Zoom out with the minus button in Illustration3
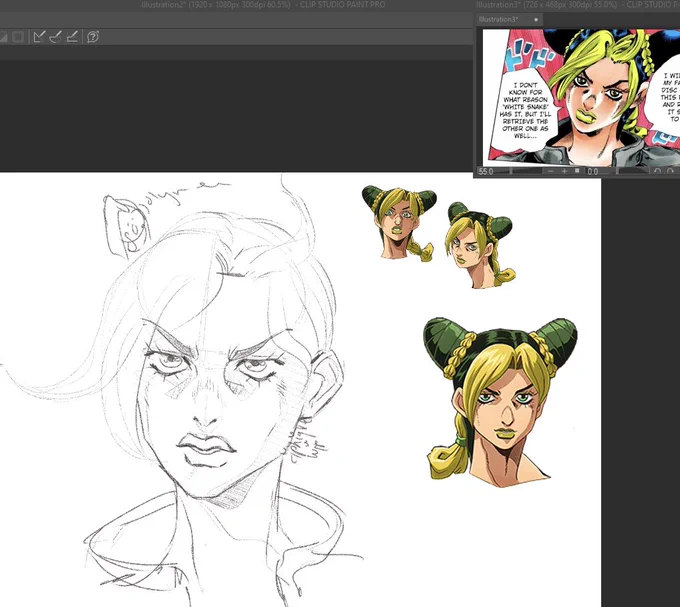Screen dimensions: 680x607 551,171
